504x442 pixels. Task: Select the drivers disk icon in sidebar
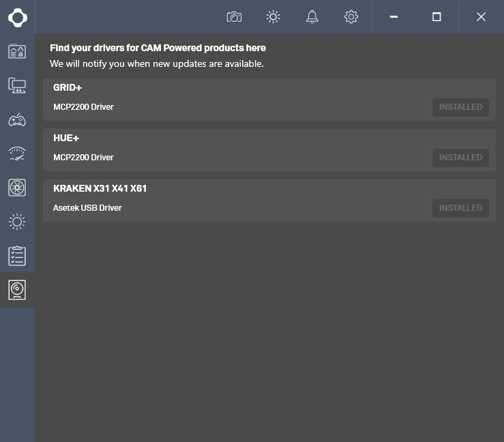click(17, 290)
